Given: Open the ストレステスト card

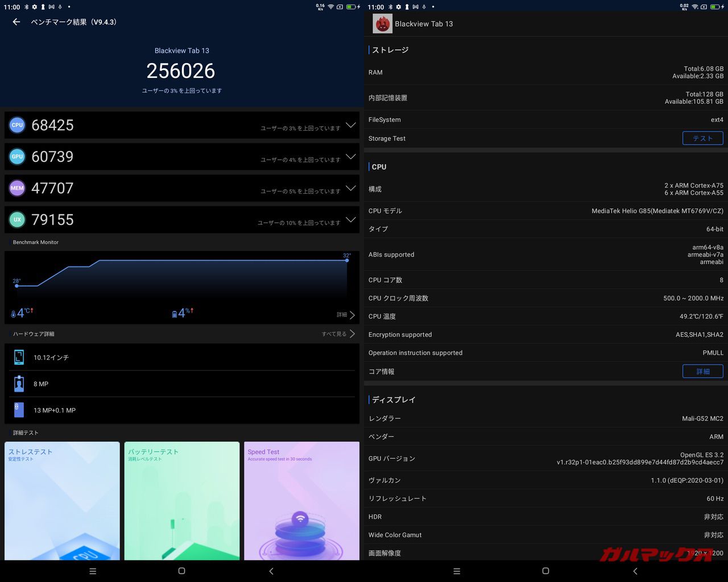Looking at the screenshot, I should (x=62, y=501).
